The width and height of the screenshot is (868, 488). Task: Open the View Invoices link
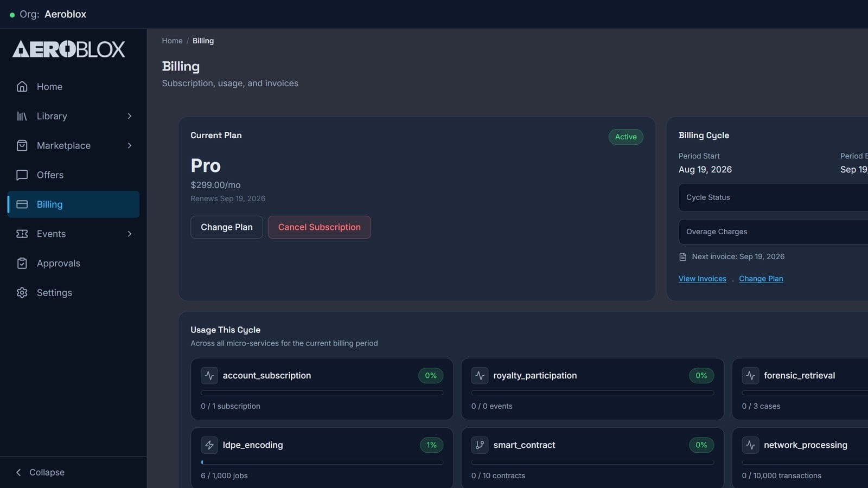(x=703, y=279)
